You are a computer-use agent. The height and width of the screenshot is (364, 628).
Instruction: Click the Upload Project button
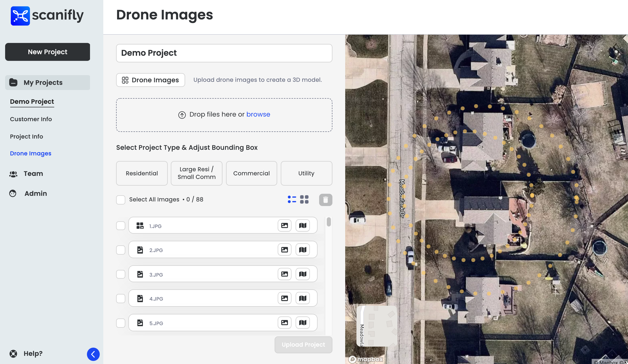tap(304, 345)
